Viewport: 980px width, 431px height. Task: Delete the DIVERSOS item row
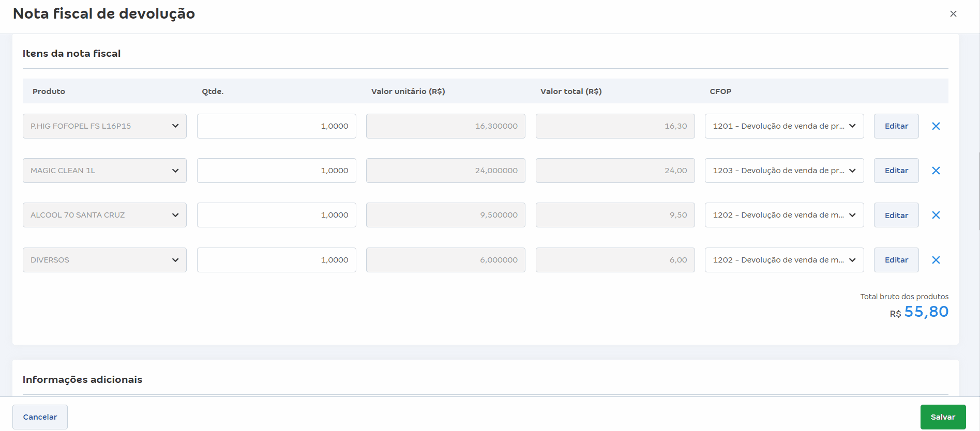pyautogui.click(x=936, y=260)
